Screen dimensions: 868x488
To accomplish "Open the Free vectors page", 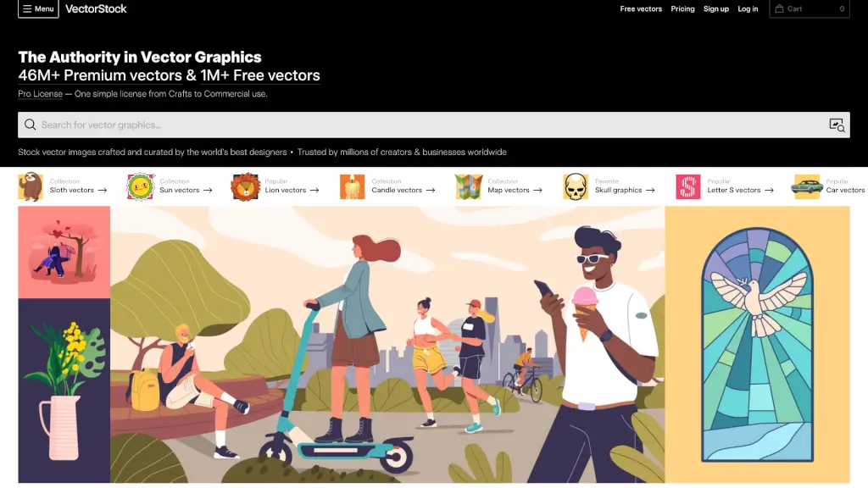I will (x=641, y=8).
